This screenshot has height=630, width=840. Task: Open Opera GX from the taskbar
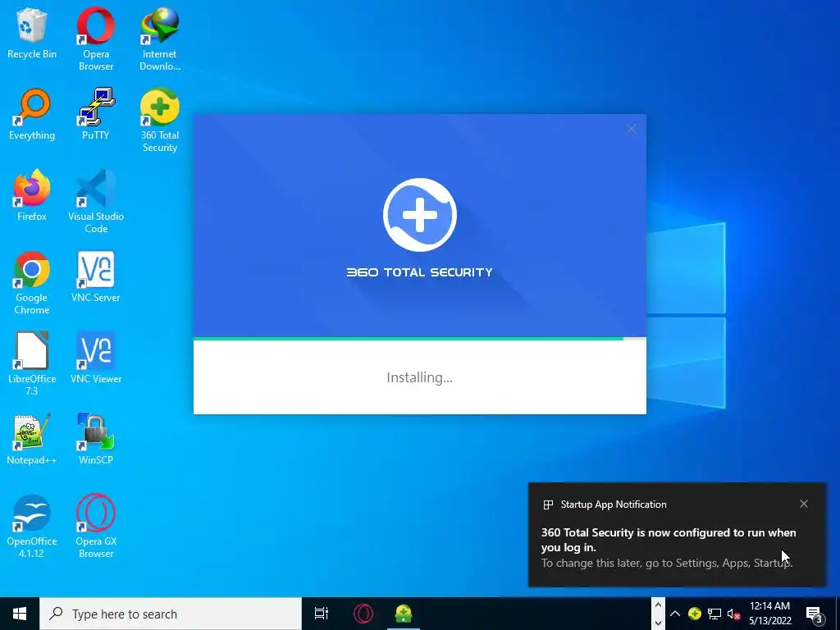pos(363,614)
